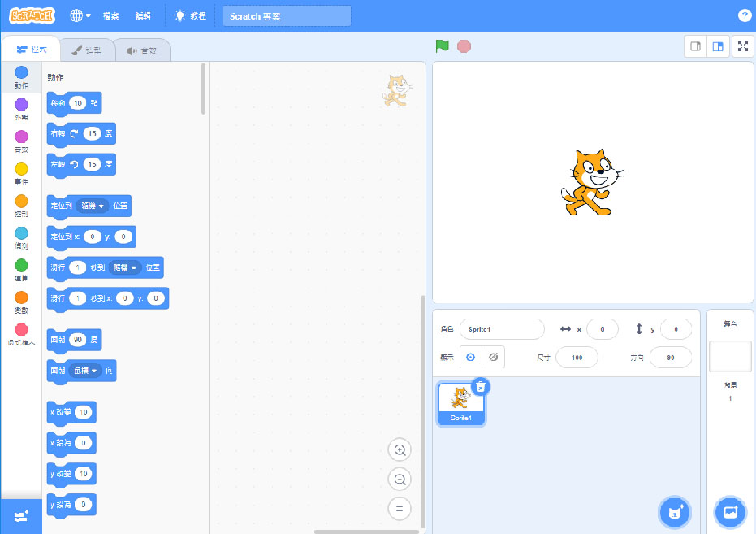Click the cat sprite on the stage

click(x=592, y=182)
